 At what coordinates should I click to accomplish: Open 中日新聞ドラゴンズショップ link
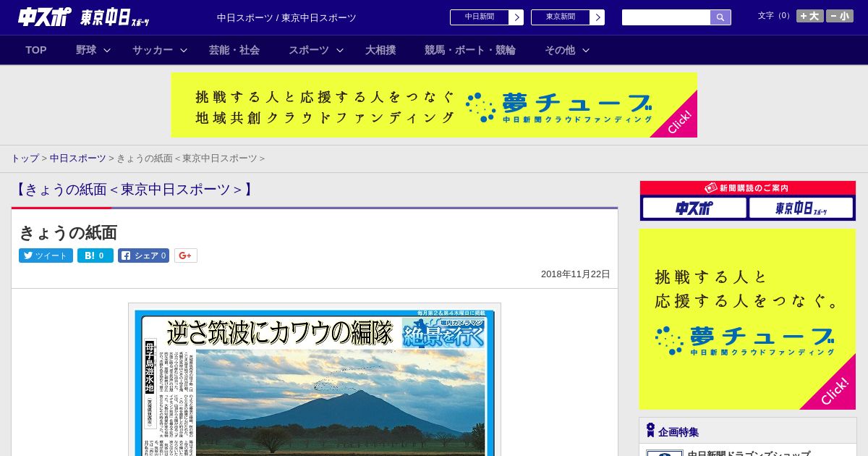pyautogui.click(x=749, y=453)
